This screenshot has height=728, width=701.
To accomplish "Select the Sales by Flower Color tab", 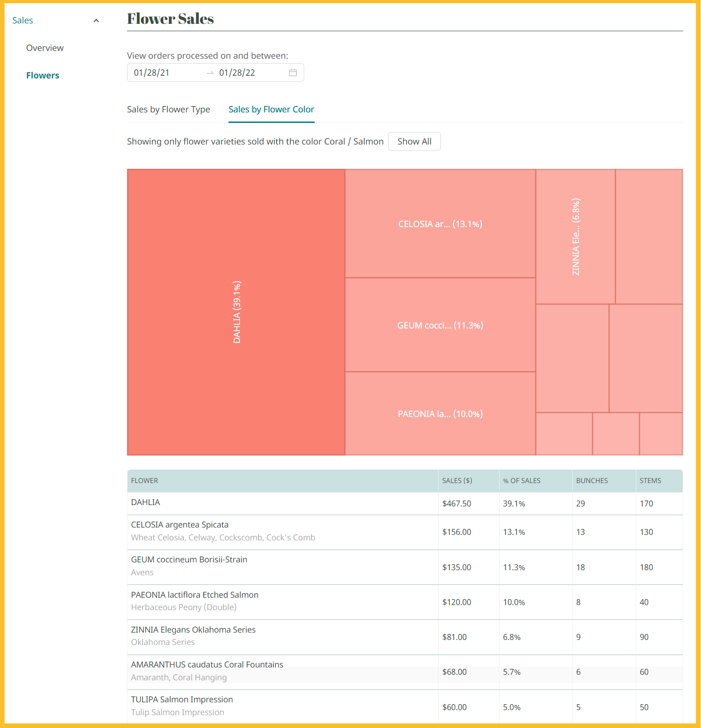I will (271, 110).
